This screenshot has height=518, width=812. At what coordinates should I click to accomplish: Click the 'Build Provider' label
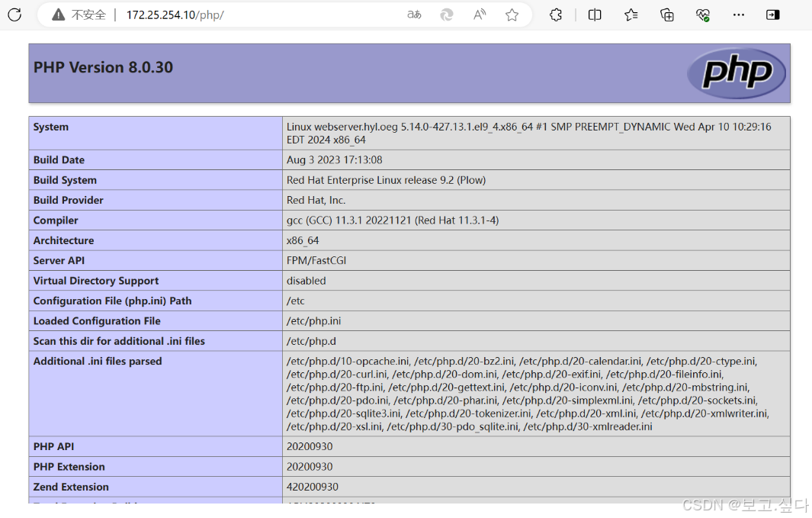[x=69, y=201]
